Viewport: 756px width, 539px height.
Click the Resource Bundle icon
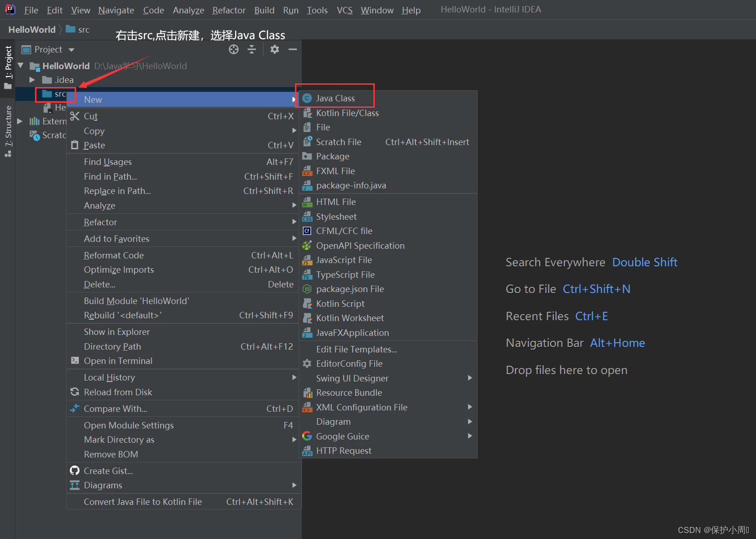click(x=307, y=393)
